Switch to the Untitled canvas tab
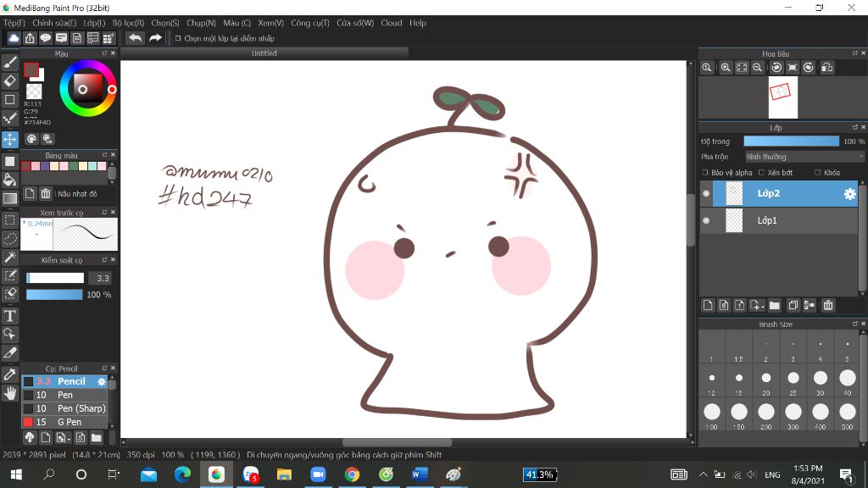This screenshot has height=488, width=868. (x=264, y=53)
